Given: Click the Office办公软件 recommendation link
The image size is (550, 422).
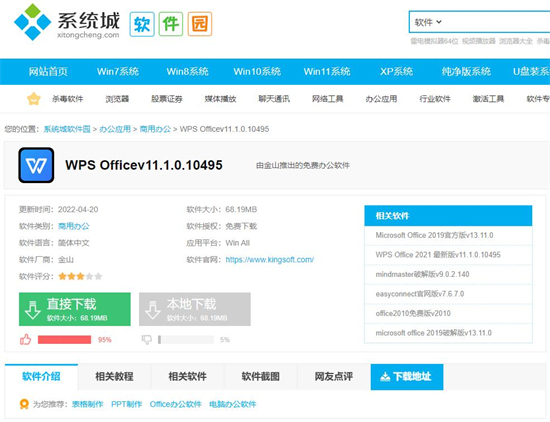Looking at the screenshot, I should point(175,404).
